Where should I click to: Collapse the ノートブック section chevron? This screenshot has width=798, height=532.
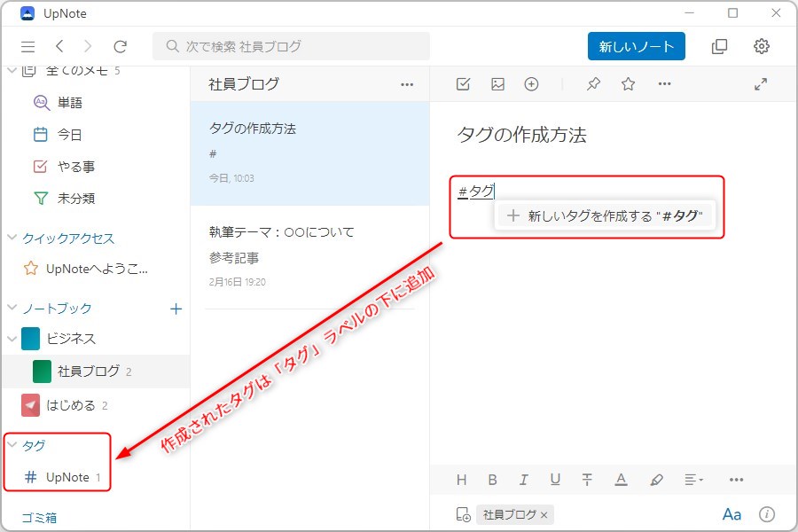click(x=12, y=308)
